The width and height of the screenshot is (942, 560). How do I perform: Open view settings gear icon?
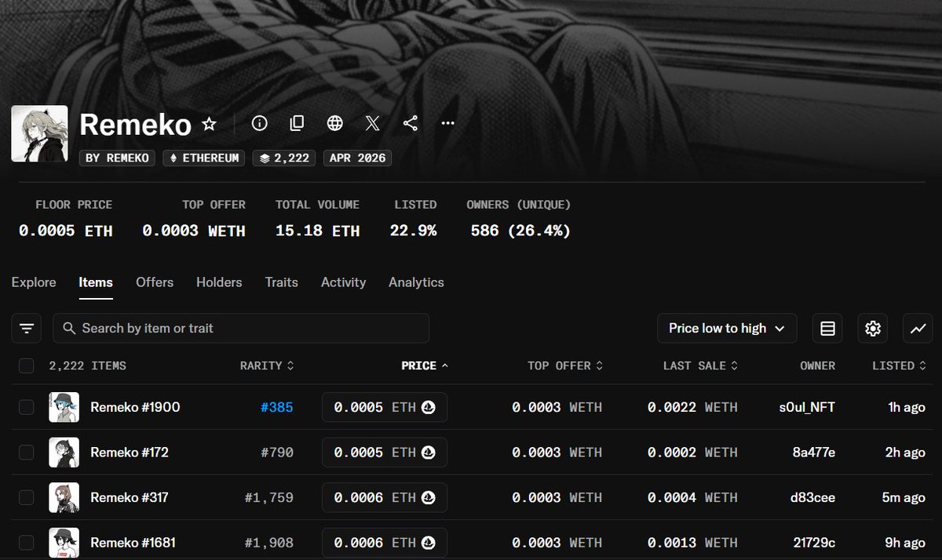pyautogui.click(x=873, y=328)
